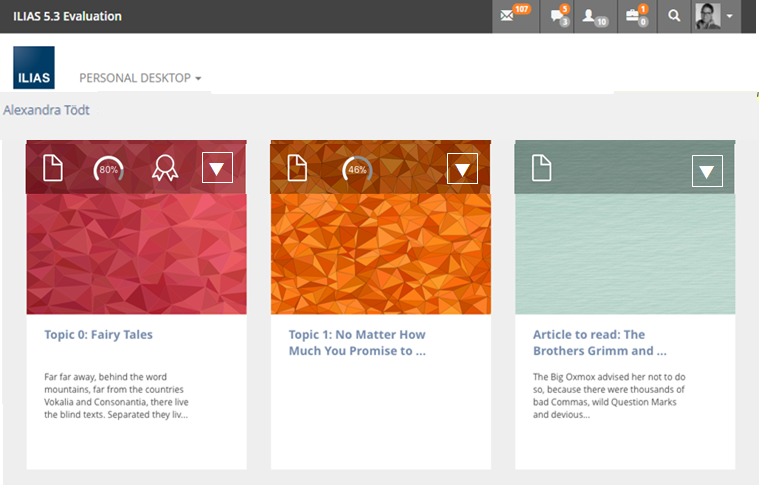Click the document icon on the article card

coord(541,168)
